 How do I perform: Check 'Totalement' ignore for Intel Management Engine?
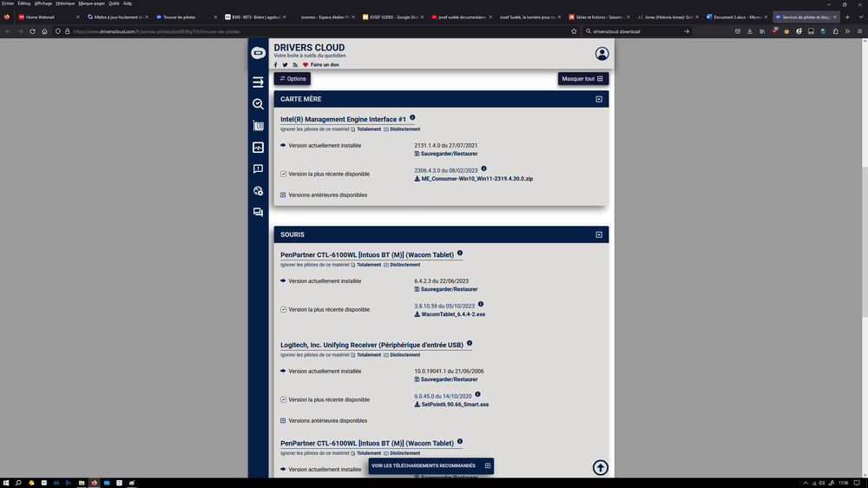click(353, 129)
